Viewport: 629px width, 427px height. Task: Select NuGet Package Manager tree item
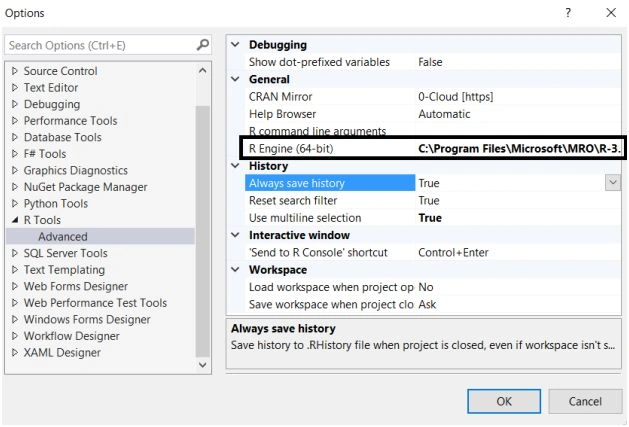(x=85, y=187)
